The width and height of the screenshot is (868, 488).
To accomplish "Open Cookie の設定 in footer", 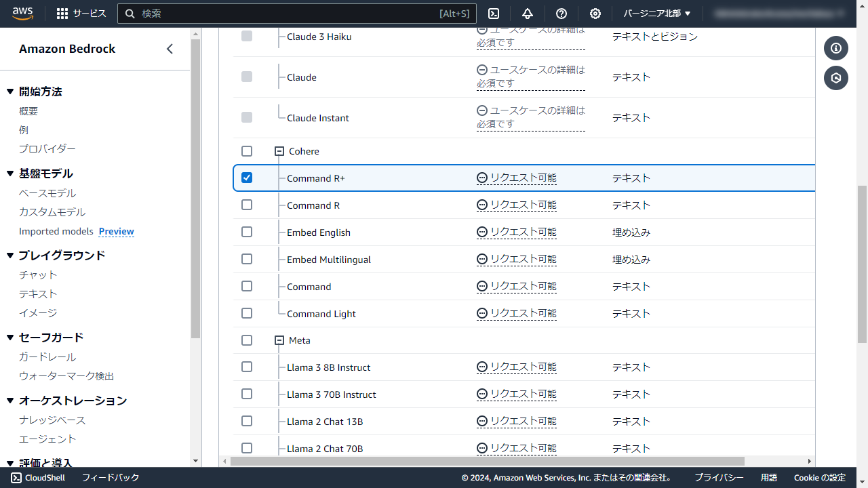I will [x=820, y=478].
